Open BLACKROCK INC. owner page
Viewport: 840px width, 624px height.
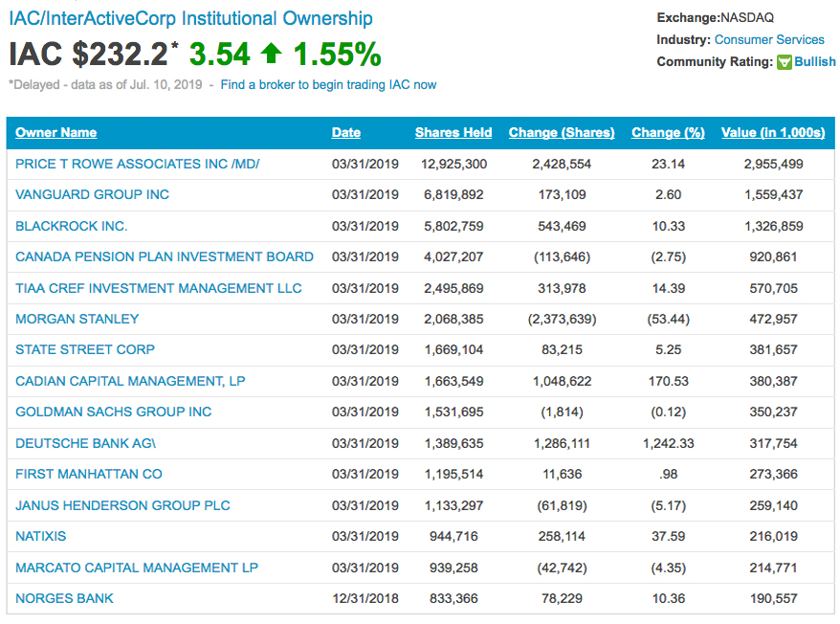point(71,226)
